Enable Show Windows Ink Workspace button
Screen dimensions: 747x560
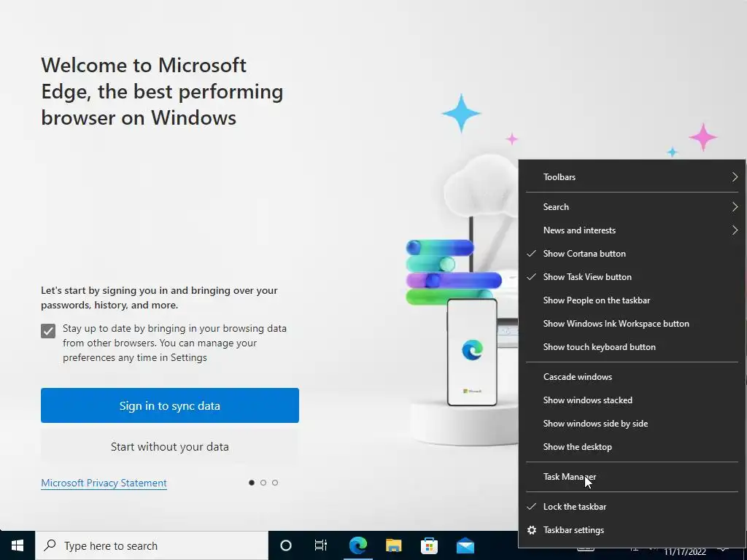click(x=632, y=323)
